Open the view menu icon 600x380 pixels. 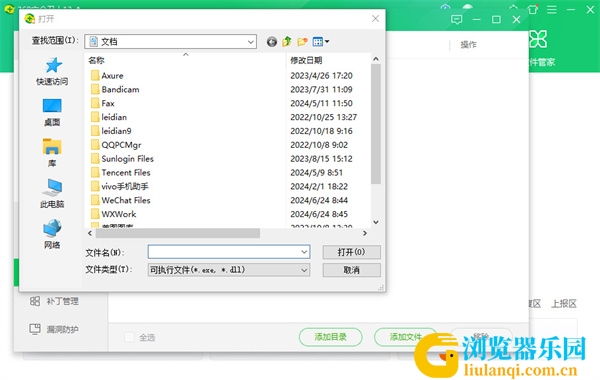coord(321,41)
